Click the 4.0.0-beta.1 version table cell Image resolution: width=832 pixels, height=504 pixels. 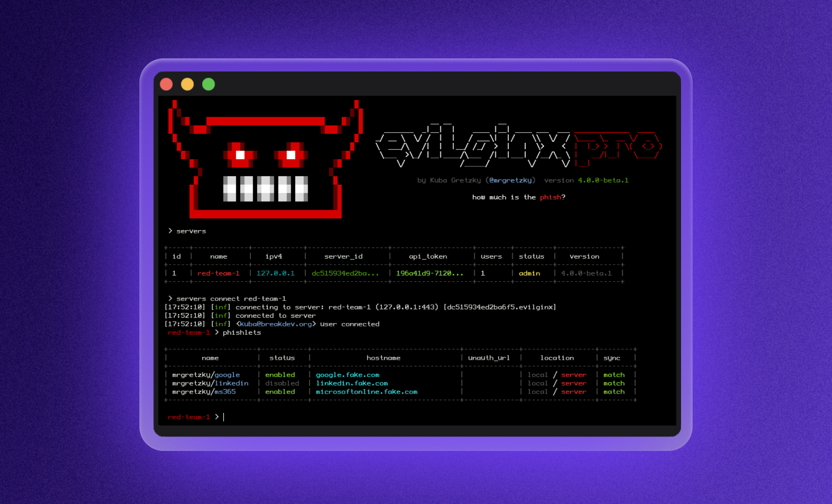click(586, 273)
